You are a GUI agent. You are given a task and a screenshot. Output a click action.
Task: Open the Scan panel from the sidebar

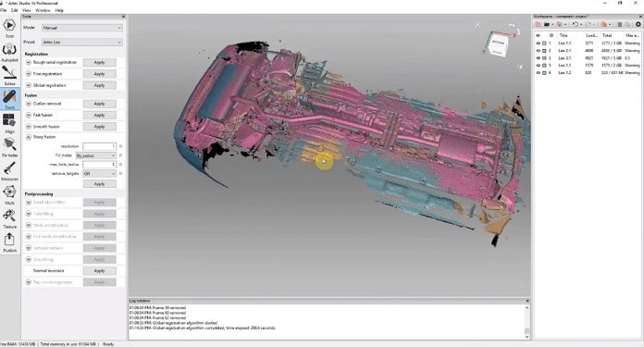(9, 29)
